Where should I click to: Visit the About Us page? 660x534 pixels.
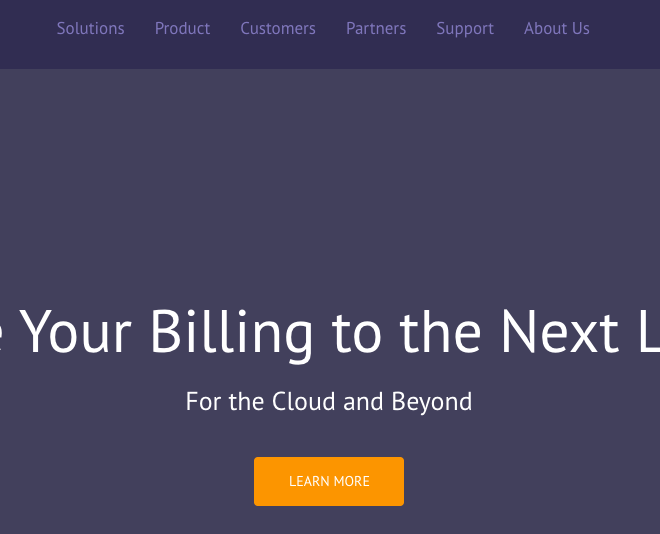556,29
